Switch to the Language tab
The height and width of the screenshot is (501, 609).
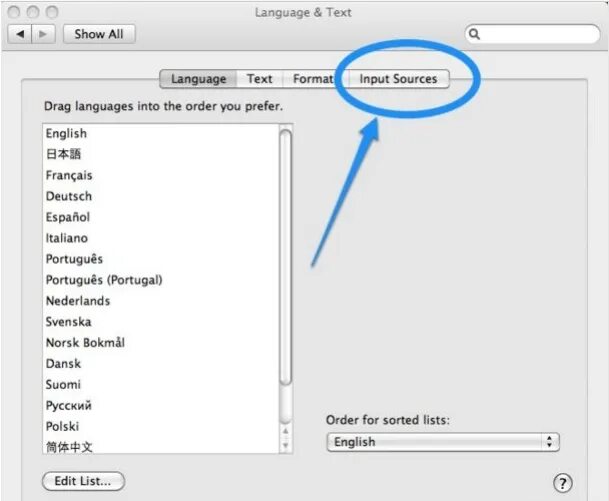[x=198, y=79]
